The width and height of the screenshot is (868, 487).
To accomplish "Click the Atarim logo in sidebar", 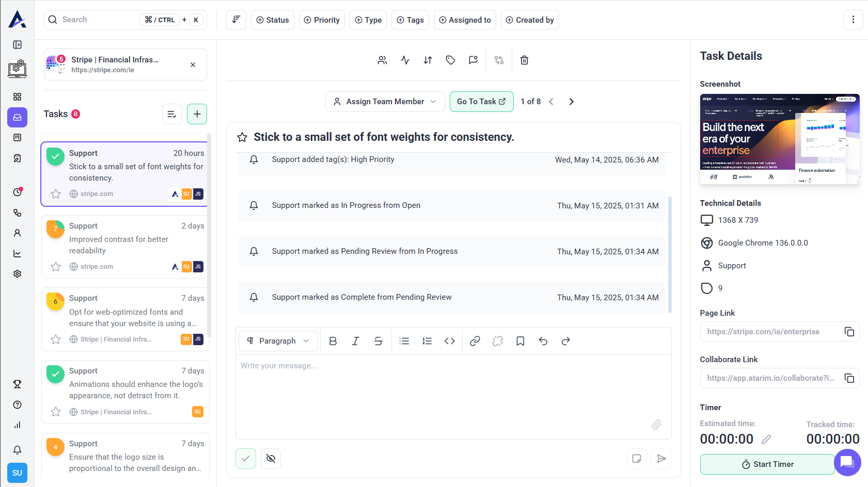I will (x=17, y=20).
